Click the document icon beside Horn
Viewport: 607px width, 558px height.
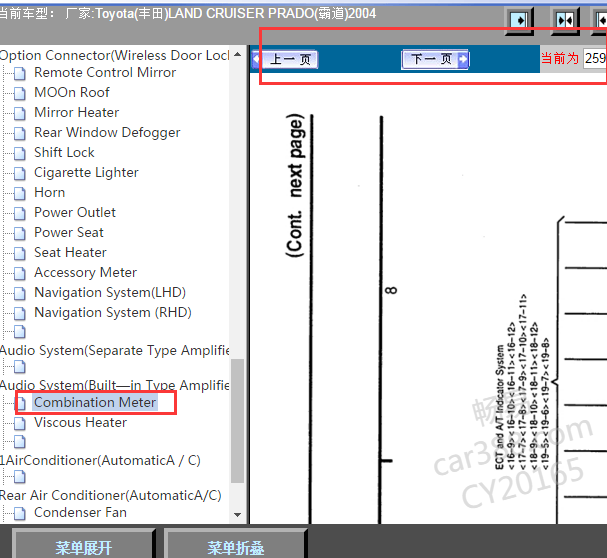click(x=20, y=193)
